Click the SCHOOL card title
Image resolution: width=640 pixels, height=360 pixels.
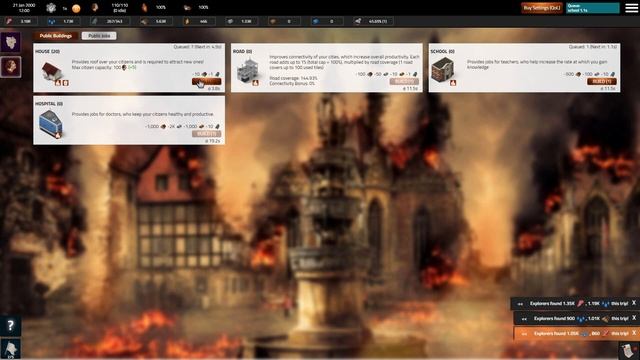[x=442, y=51]
